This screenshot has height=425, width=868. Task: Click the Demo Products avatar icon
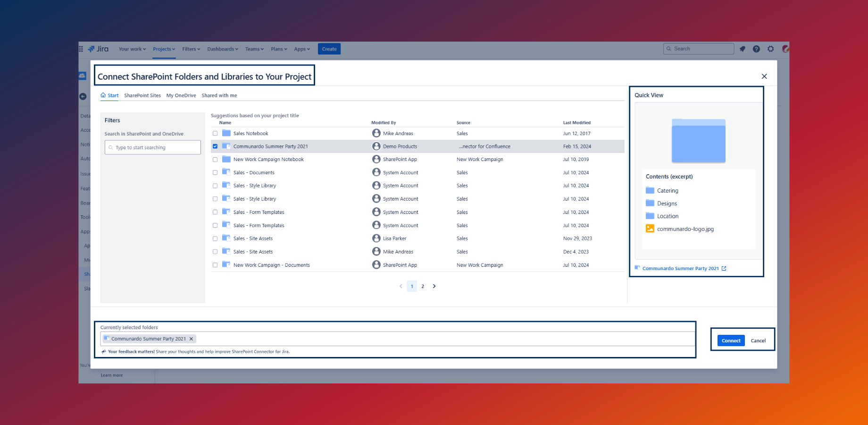point(376,146)
